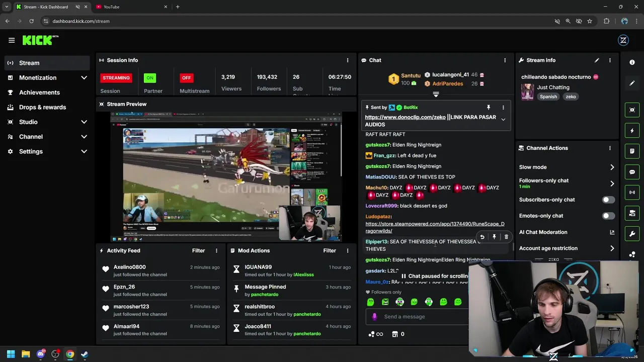Click the Kick logo

(x=40, y=40)
